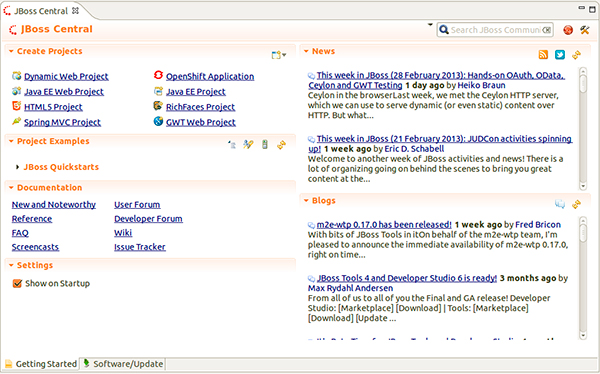Open the User Forum link

pos(137,205)
